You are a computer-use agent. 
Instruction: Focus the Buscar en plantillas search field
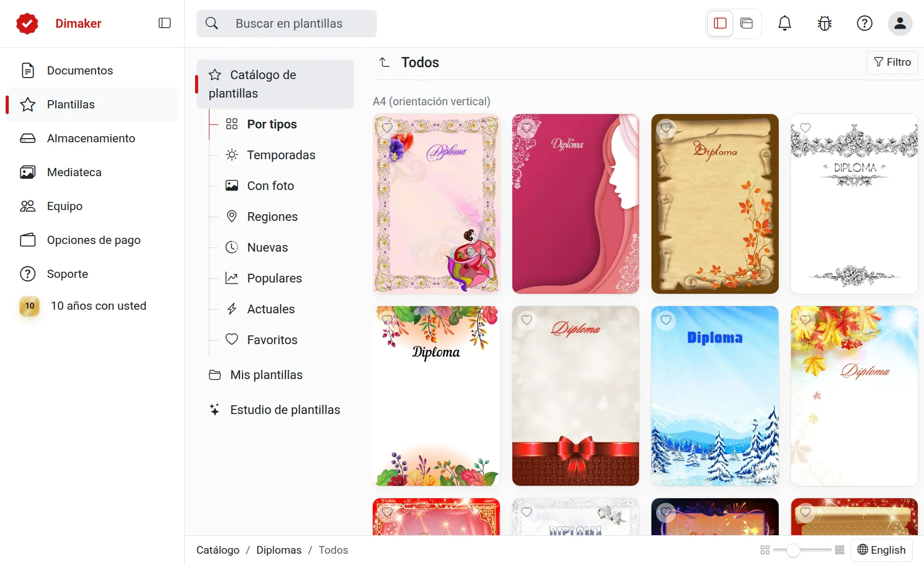[x=286, y=24]
